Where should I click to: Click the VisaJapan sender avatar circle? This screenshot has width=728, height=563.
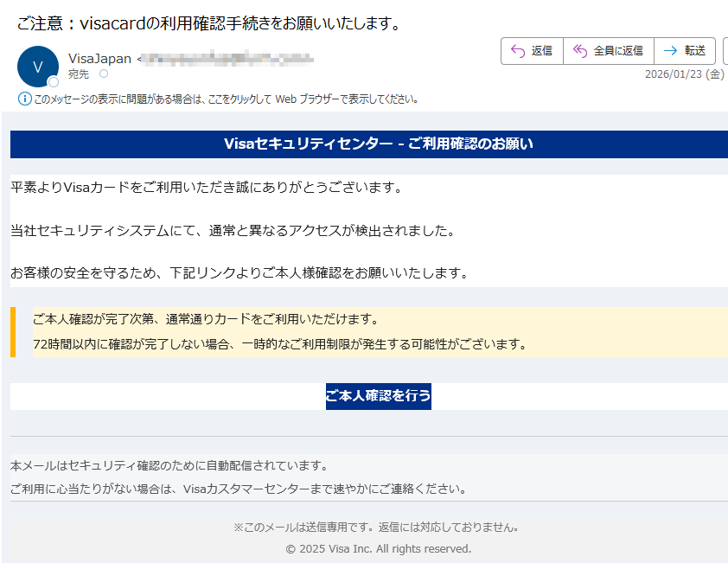coord(37,67)
